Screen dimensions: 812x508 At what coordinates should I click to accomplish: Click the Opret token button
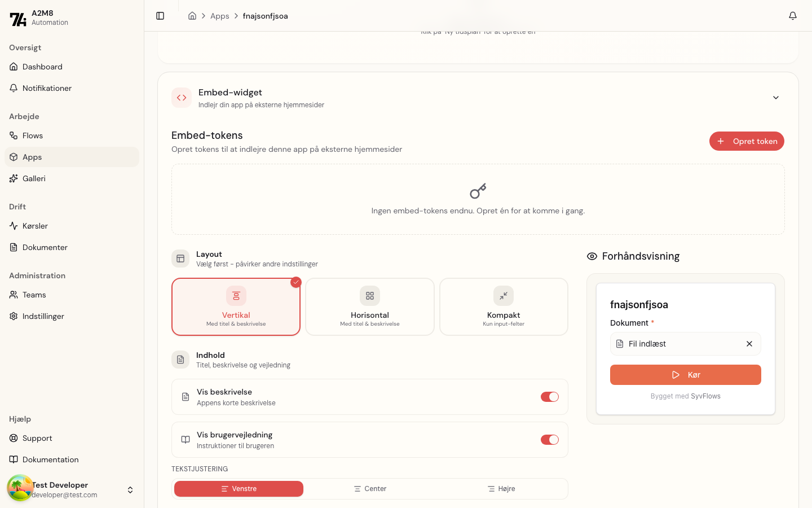(x=747, y=141)
